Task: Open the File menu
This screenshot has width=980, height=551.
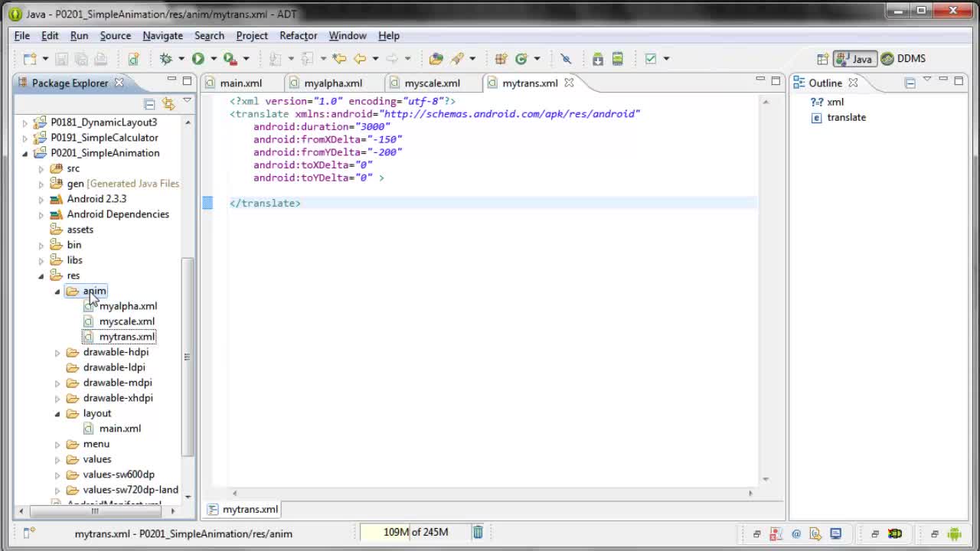Action: coord(22,36)
